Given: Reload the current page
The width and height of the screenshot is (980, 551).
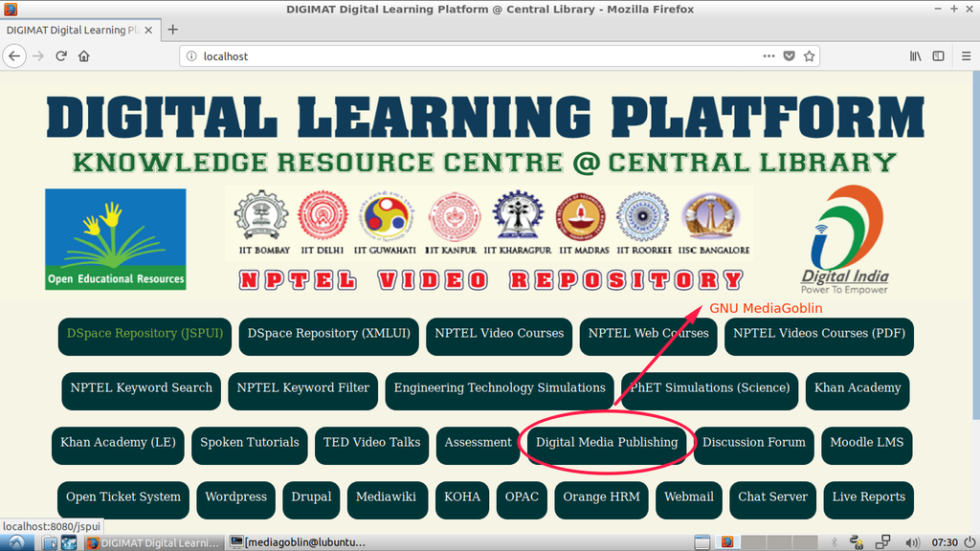Looking at the screenshot, I should pos(61,56).
